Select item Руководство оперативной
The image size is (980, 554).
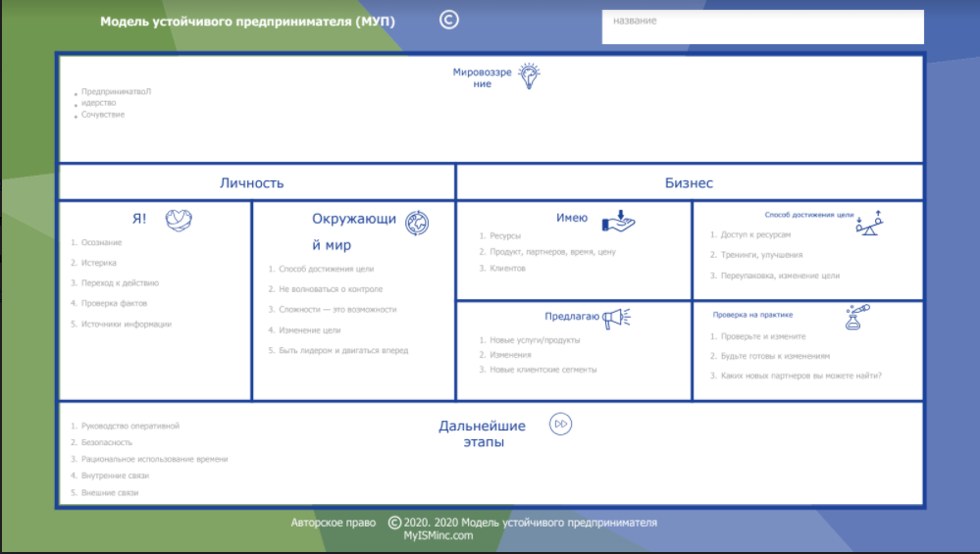click(130, 426)
